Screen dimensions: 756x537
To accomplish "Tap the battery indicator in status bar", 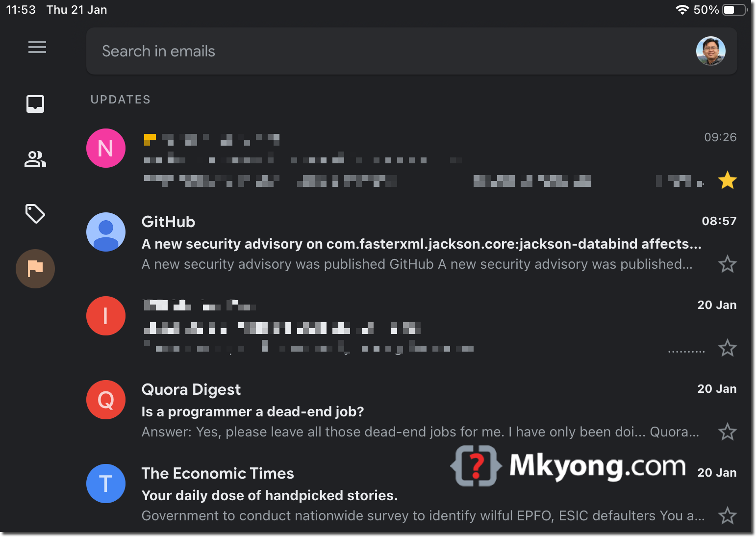I will click(x=735, y=10).
